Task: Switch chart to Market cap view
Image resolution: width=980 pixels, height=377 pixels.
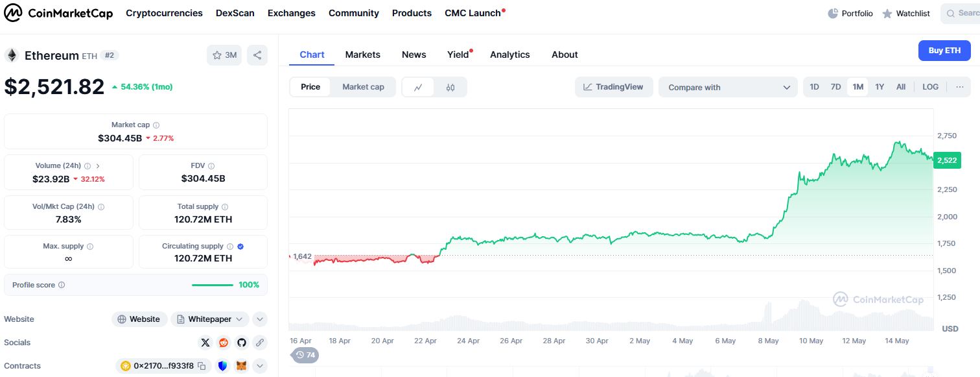Action: click(x=363, y=87)
